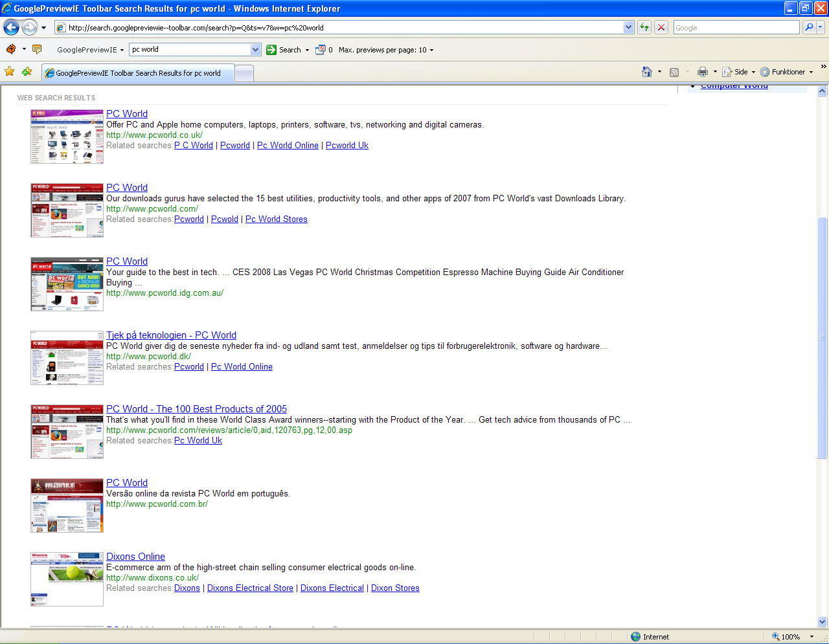Open the GooglePreviewIE toolbar menu
This screenshot has height=644, width=829.
tap(90, 50)
